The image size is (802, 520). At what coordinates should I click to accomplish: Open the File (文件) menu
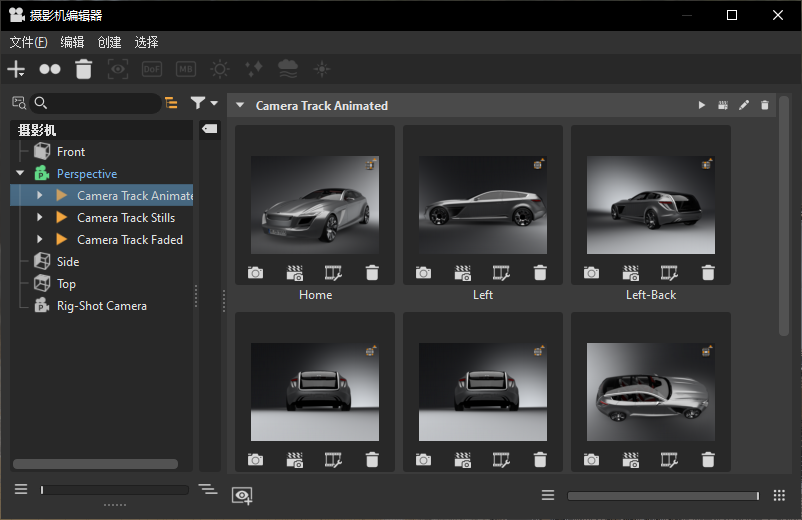tap(29, 42)
